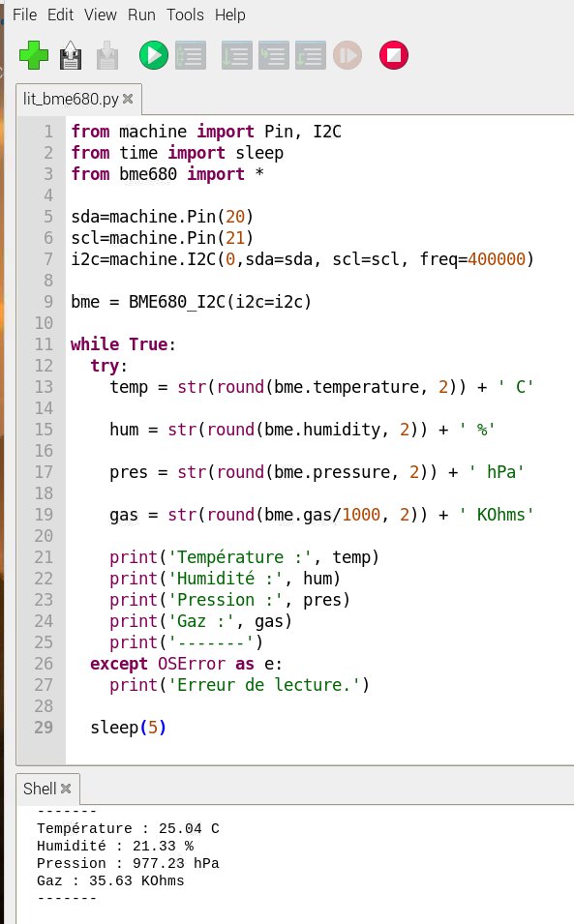
Task: Open the Help menu
Action: (229, 15)
